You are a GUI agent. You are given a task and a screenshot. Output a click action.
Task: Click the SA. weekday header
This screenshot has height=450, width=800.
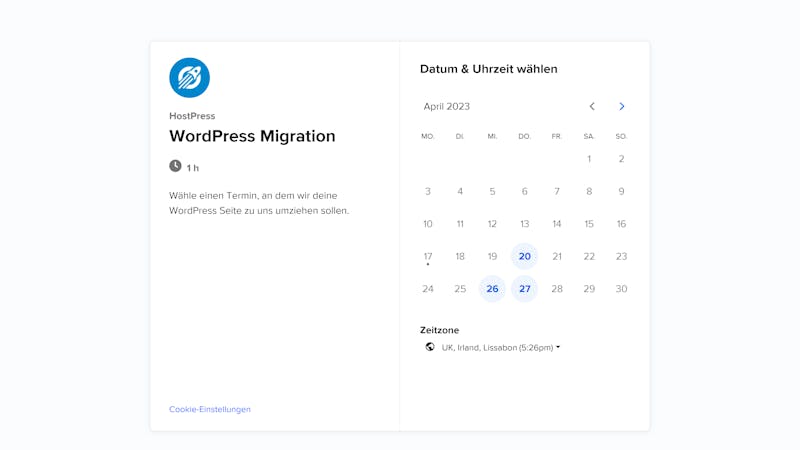(589, 136)
